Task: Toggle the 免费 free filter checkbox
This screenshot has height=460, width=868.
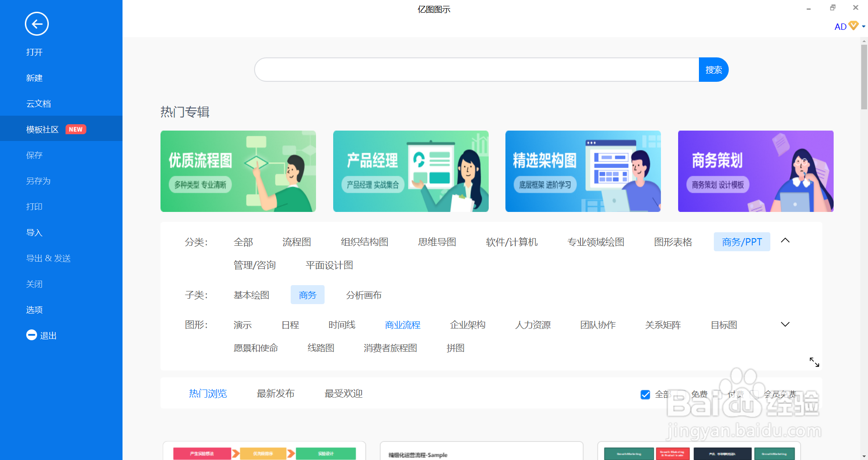Action: point(681,394)
